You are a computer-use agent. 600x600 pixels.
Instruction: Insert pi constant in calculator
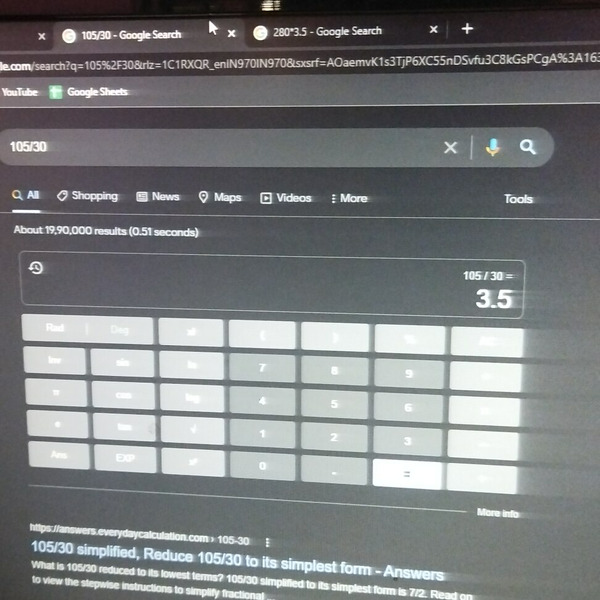tap(56, 392)
